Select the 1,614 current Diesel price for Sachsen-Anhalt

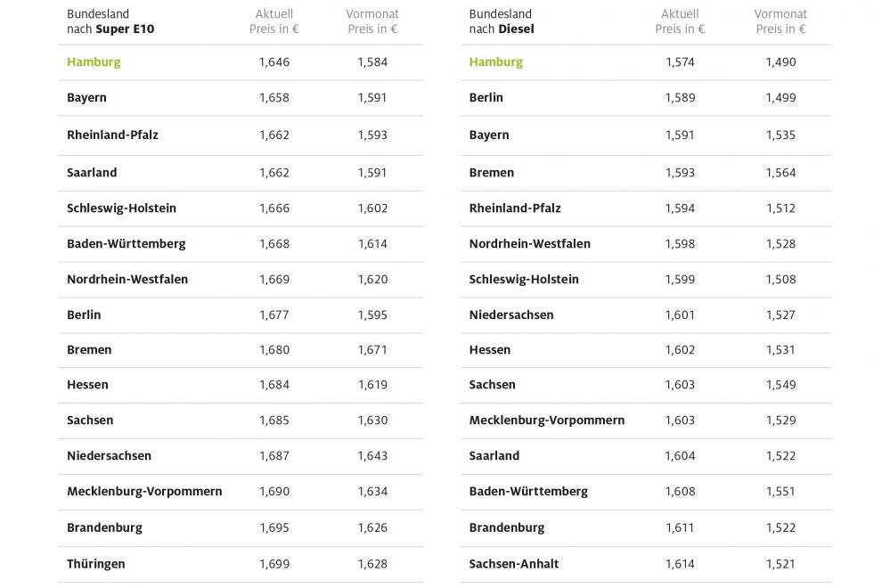point(680,564)
